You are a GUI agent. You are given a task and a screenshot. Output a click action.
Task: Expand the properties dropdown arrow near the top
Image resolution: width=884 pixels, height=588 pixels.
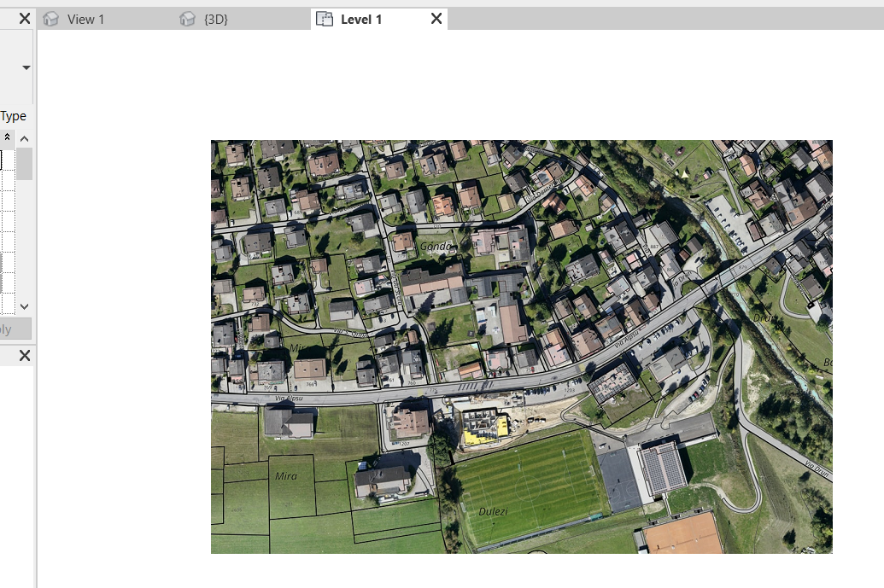[25, 67]
